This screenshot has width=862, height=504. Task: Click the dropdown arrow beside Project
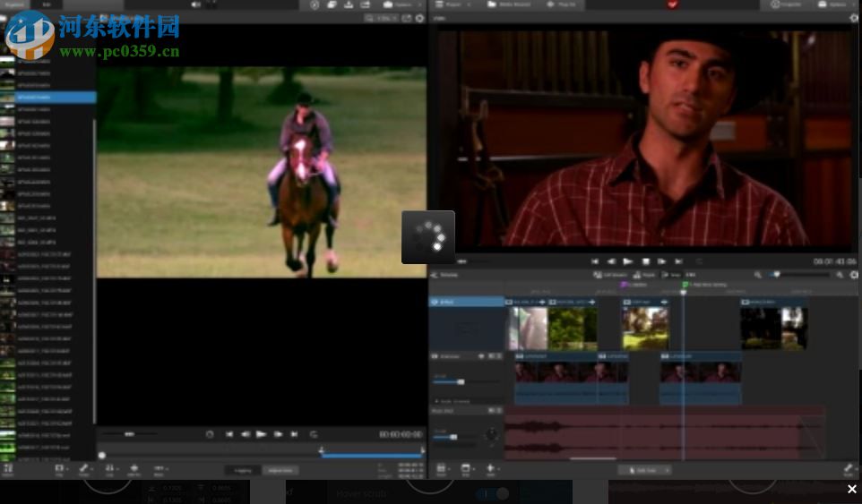coord(469,4)
